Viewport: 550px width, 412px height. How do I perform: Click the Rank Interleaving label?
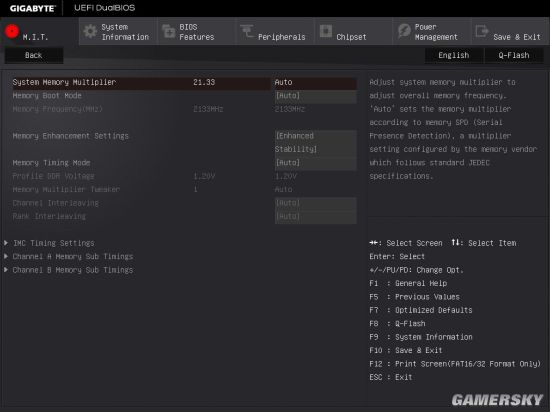click(x=49, y=217)
